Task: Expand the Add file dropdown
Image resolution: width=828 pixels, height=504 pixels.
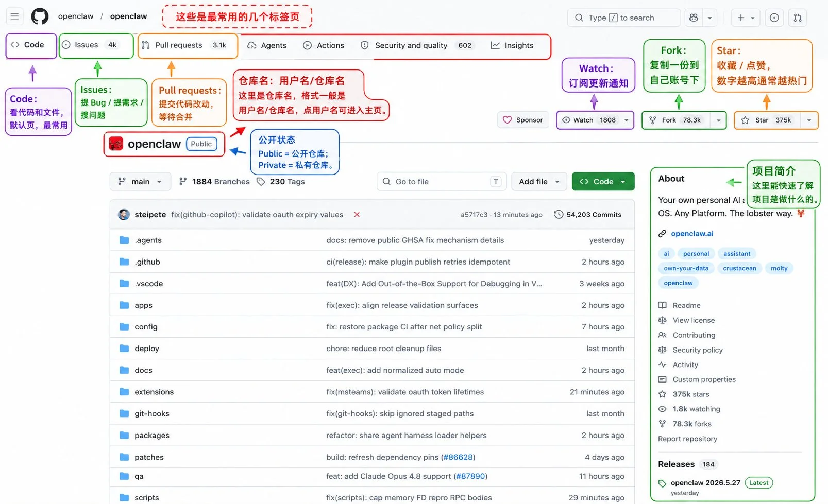Action: pyautogui.click(x=539, y=182)
